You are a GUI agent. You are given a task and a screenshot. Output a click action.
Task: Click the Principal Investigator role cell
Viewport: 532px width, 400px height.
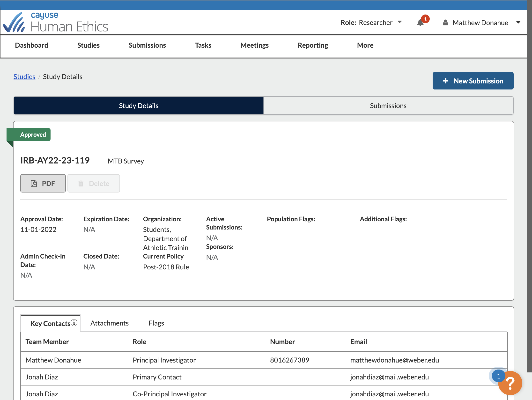pyautogui.click(x=164, y=360)
